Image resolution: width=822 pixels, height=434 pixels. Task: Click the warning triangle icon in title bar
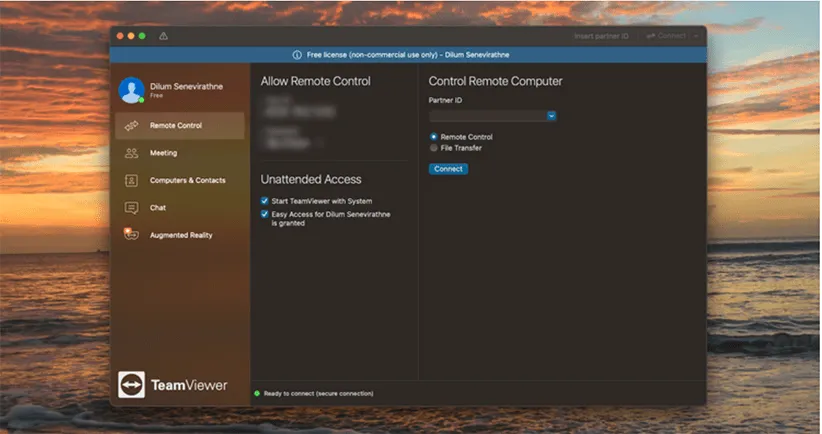pos(163,36)
